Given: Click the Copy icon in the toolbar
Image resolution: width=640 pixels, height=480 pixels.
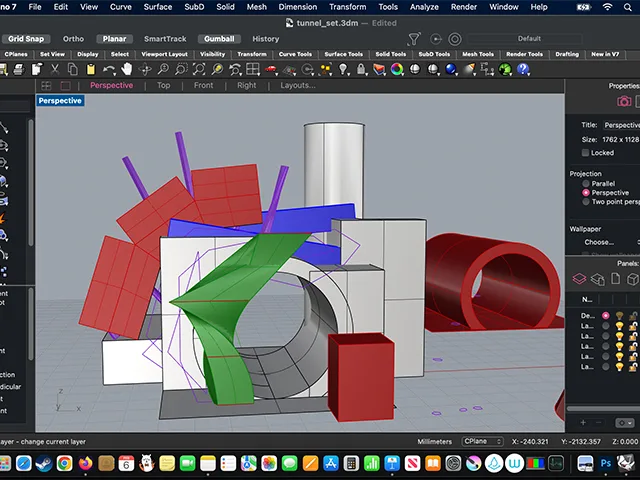Looking at the screenshot, I should (73, 69).
